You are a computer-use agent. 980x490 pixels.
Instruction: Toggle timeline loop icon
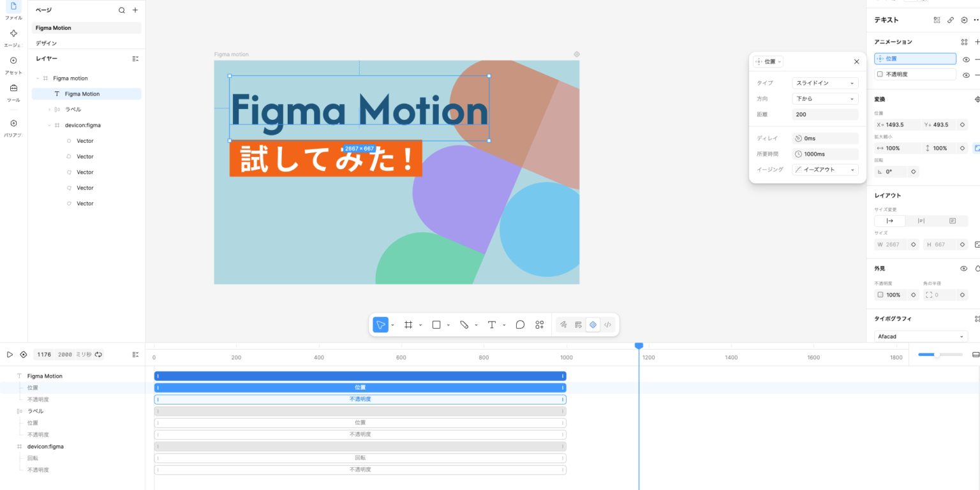(x=98, y=354)
